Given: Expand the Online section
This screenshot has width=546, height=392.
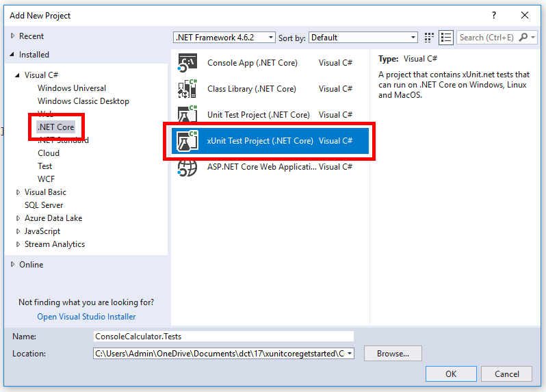Looking at the screenshot, I should point(12,264).
